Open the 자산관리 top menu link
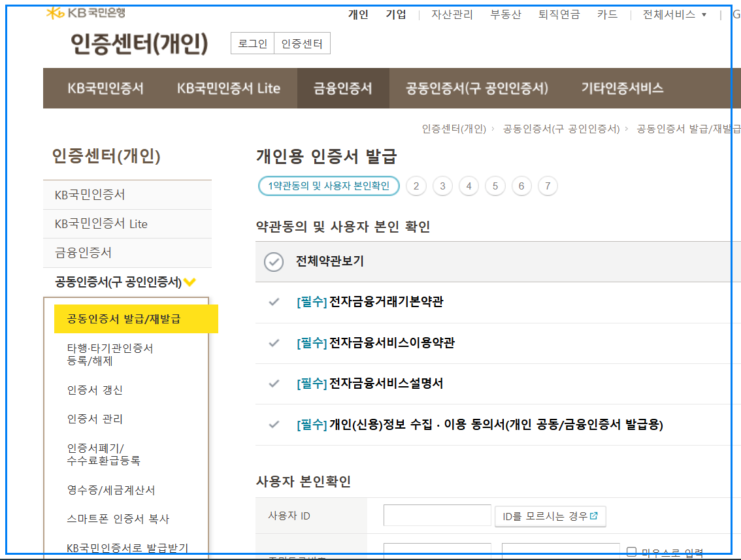 [x=452, y=14]
